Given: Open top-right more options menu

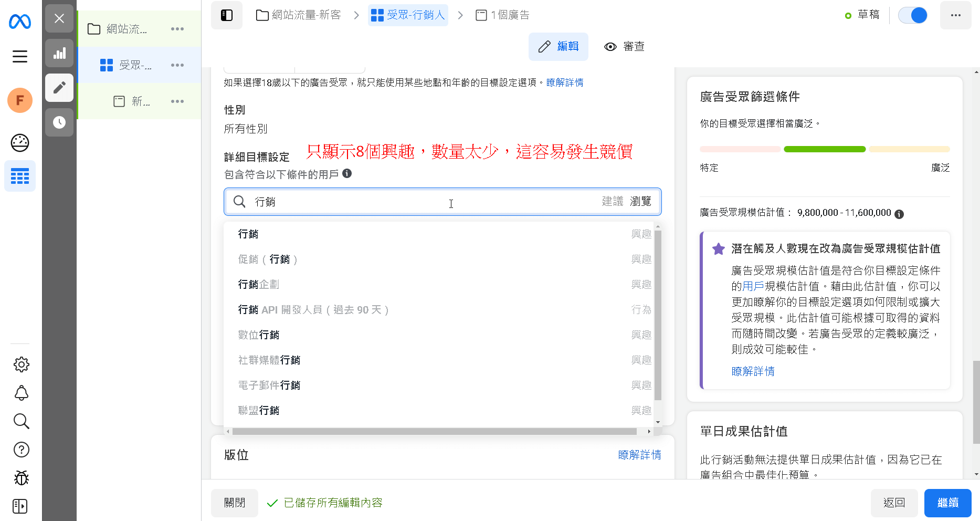Looking at the screenshot, I should [x=956, y=15].
